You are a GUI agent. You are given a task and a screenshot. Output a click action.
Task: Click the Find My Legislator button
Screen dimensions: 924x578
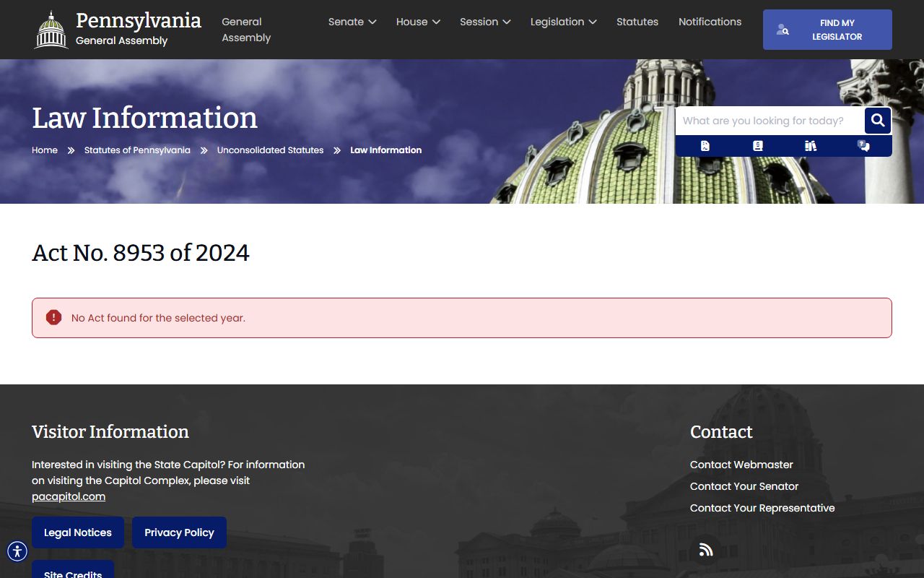[x=827, y=30]
